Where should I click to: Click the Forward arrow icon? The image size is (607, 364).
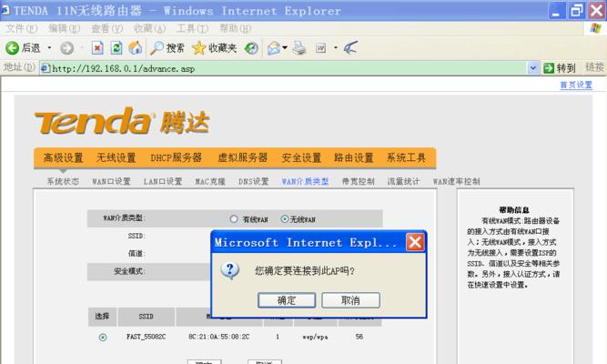pyautogui.click(x=67, y=48)
